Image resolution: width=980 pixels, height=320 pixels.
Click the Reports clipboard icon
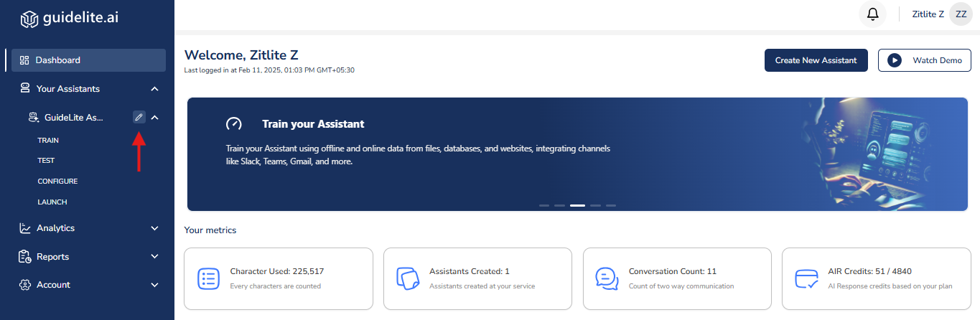24,257
